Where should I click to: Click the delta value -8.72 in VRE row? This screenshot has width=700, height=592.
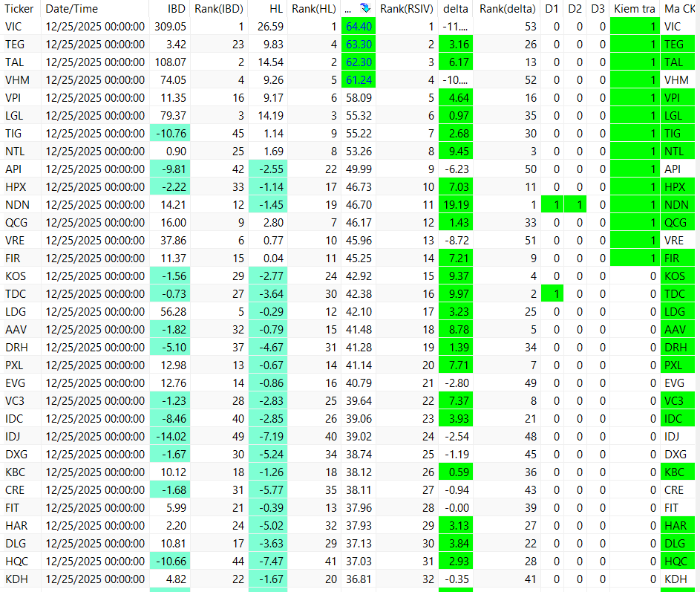(457, 241)
